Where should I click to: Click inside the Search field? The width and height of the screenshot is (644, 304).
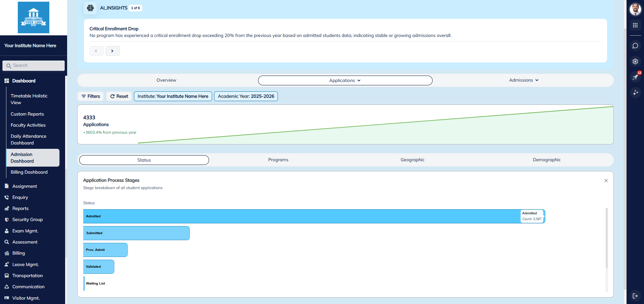pyautogui.click(x=33, y=65)
